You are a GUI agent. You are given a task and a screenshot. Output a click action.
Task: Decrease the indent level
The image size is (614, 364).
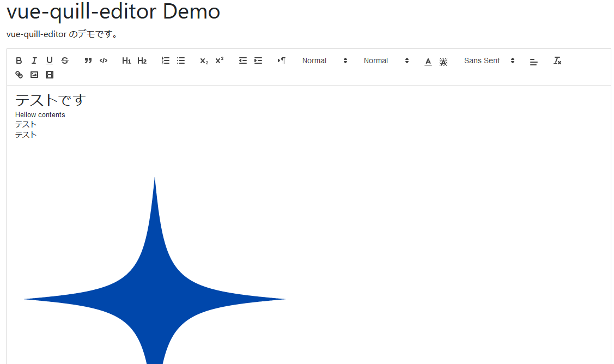tap(243, 60)
